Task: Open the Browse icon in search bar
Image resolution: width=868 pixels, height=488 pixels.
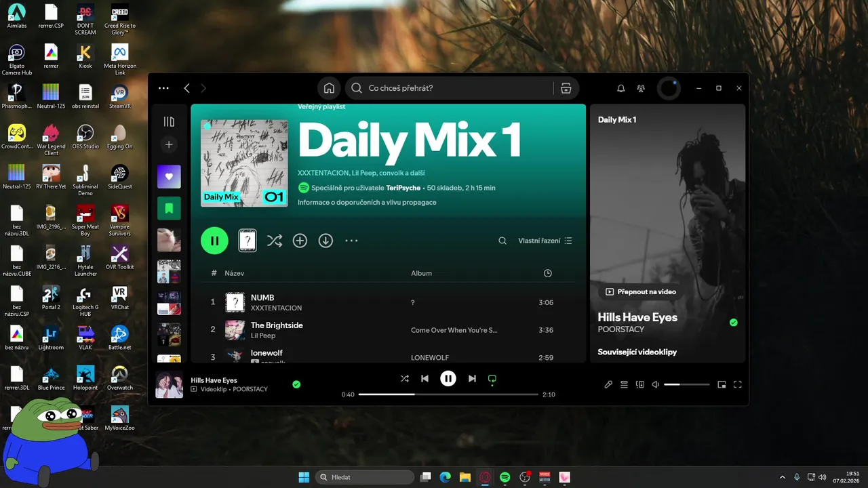Action: pyautogui.click(x=566, y=88)
